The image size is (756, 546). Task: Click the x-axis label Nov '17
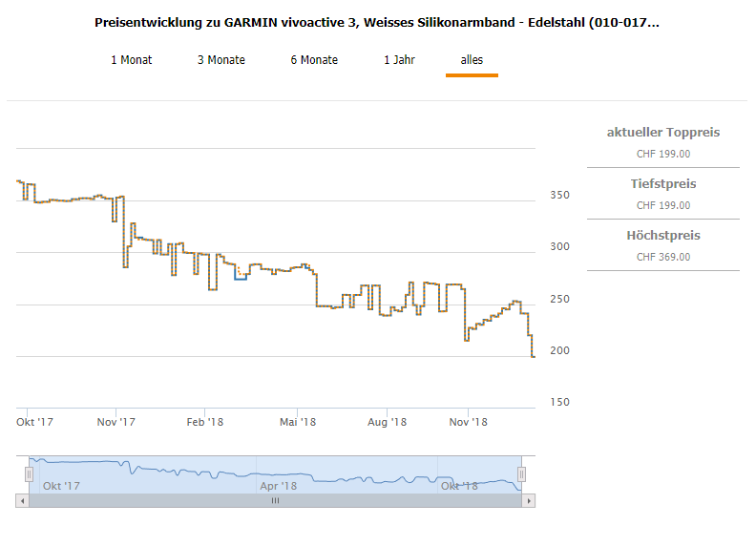(x=115, y=422)
